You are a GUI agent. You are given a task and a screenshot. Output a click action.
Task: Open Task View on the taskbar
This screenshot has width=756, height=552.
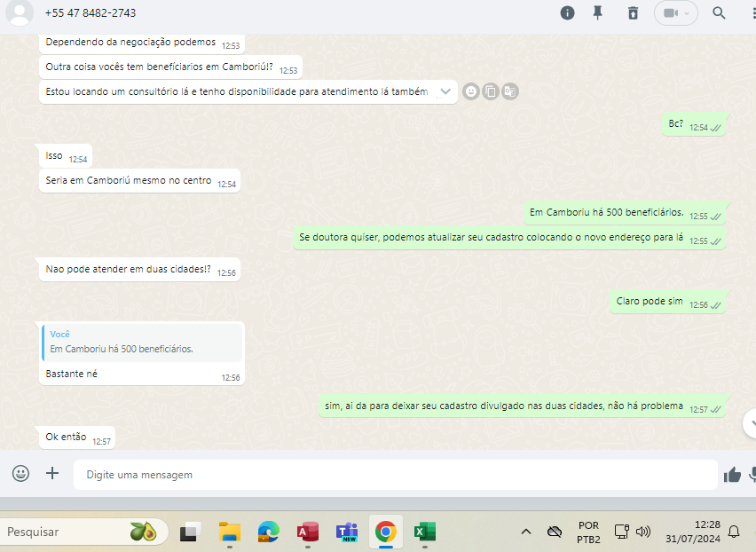click(x=191, y=532)
